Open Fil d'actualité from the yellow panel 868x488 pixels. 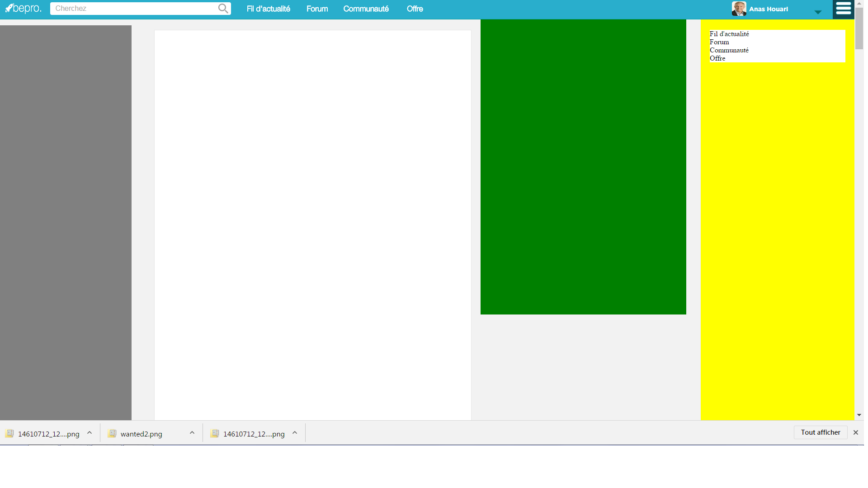(728, 33)
